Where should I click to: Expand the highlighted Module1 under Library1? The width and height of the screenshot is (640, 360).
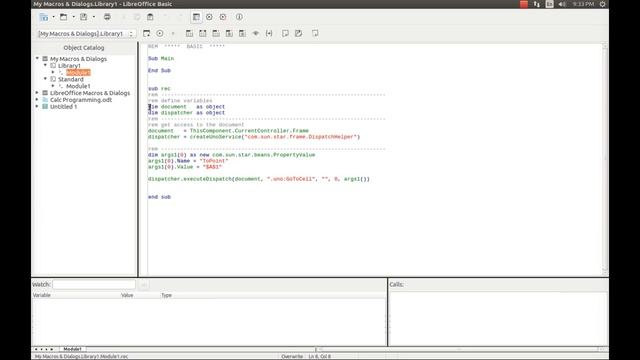click(x=53, y=72)
